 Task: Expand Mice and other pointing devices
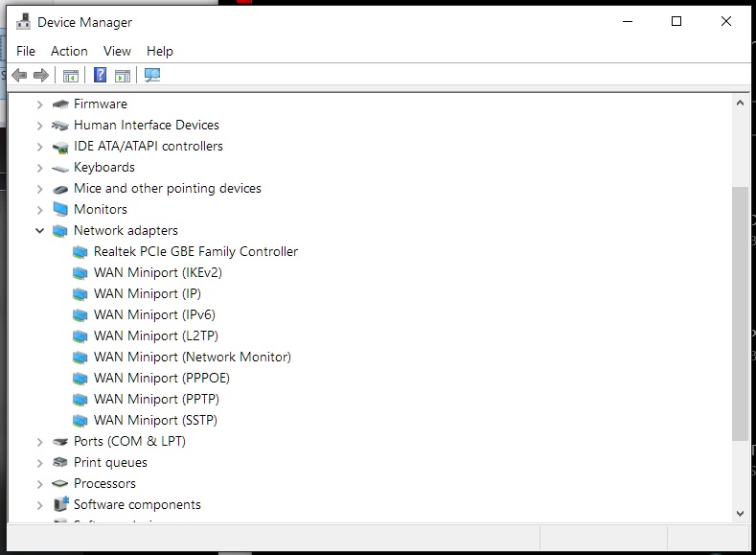(x=40, y=189)
